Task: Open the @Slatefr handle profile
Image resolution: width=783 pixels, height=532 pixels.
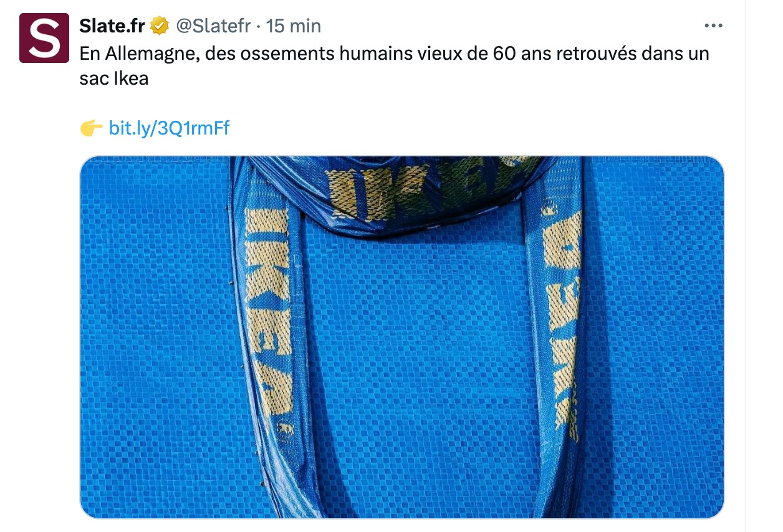Action: (x=213, y=26)
